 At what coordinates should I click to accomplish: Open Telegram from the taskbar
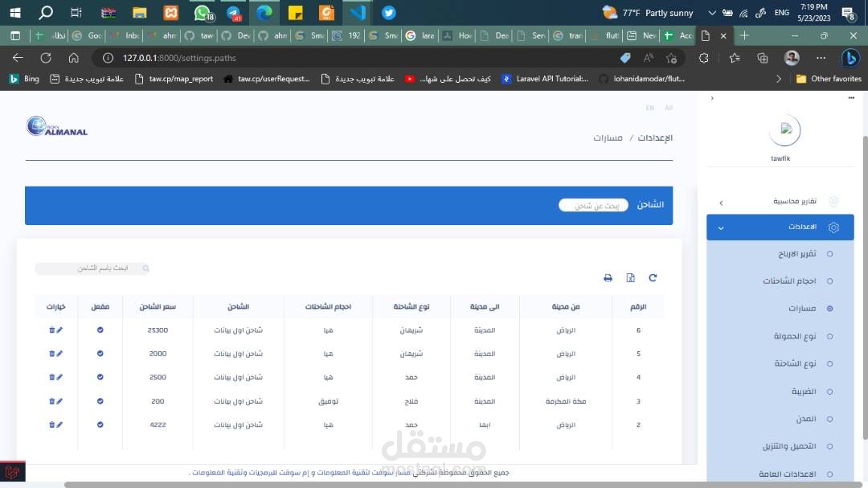tap(234, 12)
